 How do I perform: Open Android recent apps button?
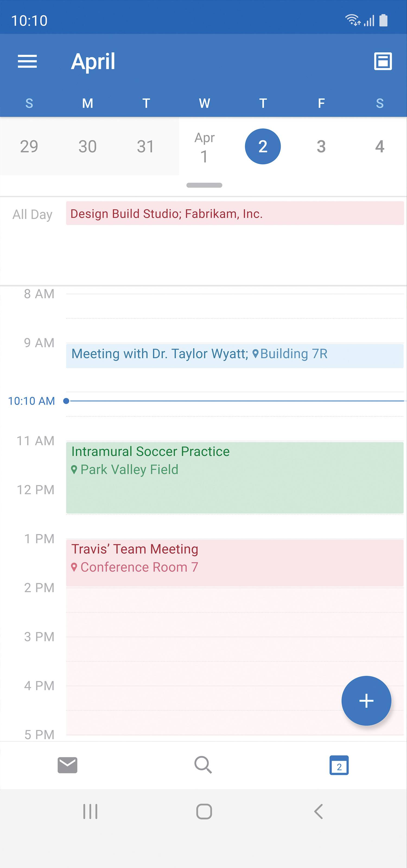90,811
